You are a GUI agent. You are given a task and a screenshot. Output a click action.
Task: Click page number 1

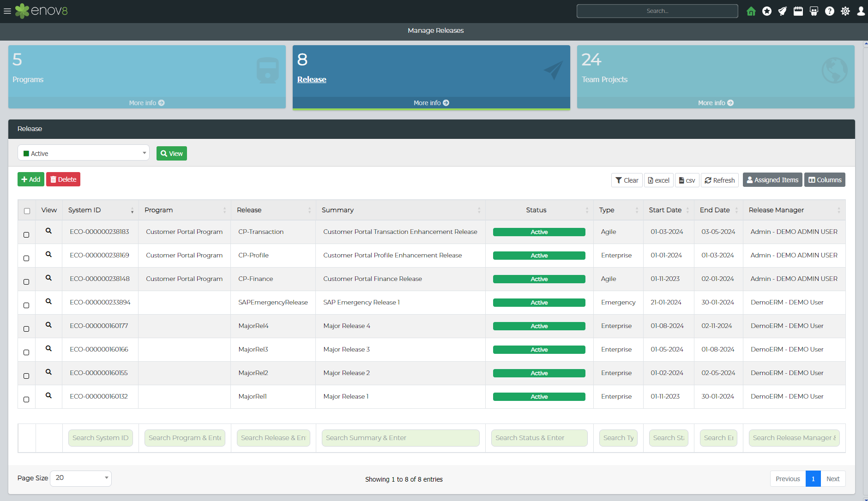pos(813,479)
